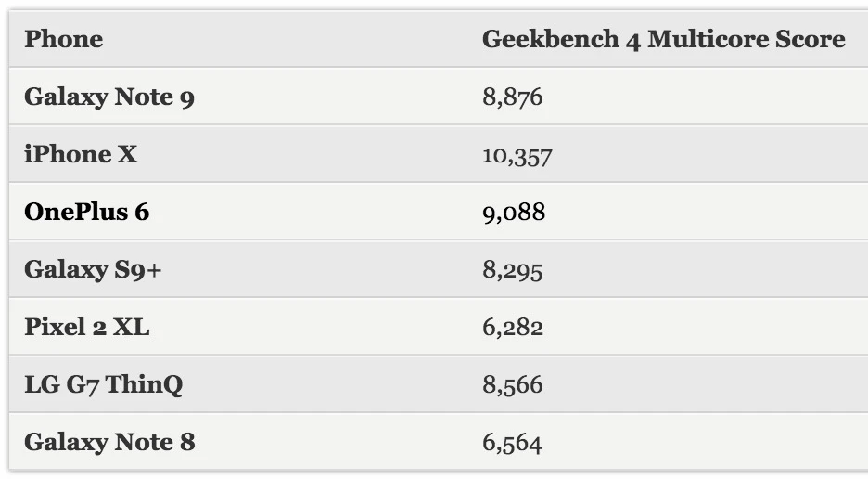Select the 8,295 score value
The height and width of the screenshot is (479, 868).
pos(512,270)
